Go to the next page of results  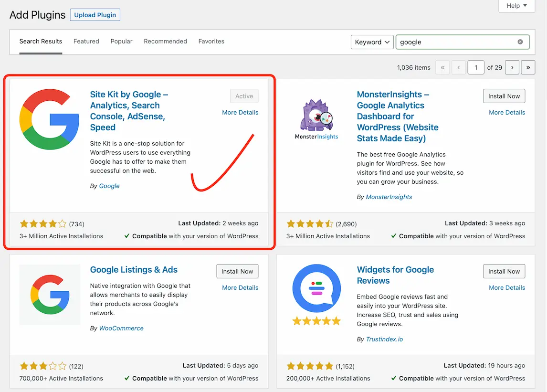pyautogui.click(x=512, y=67)
